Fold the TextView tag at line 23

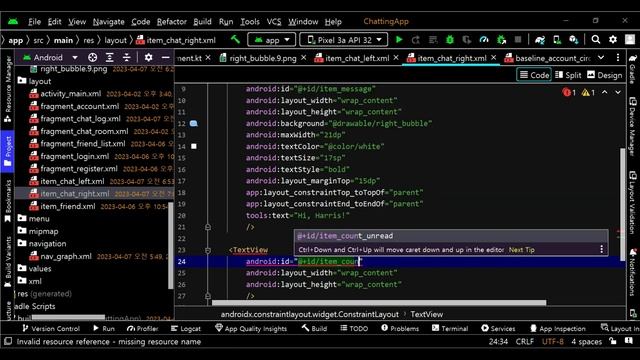208,250
